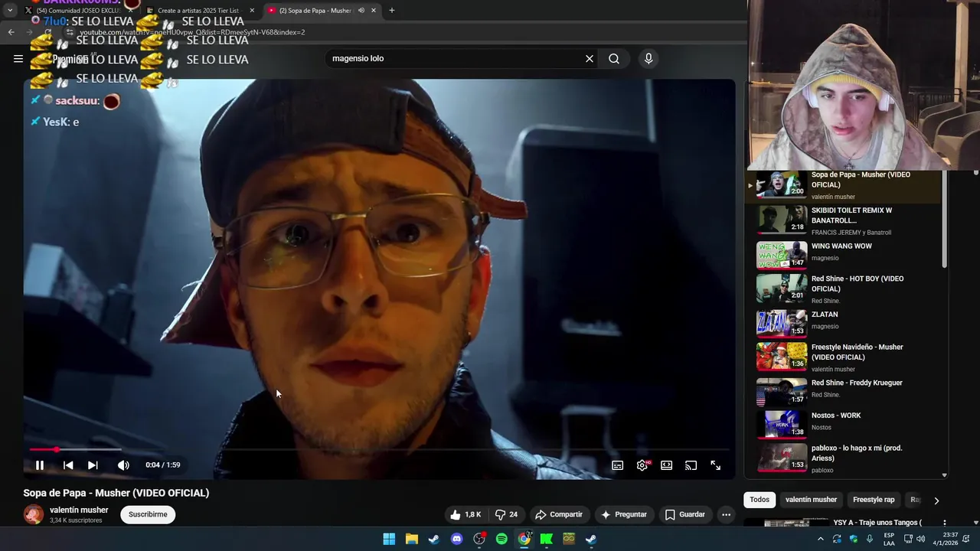Open valentín musher channel name link below video
Screen dimensions: 980x551
pos(79,510)
